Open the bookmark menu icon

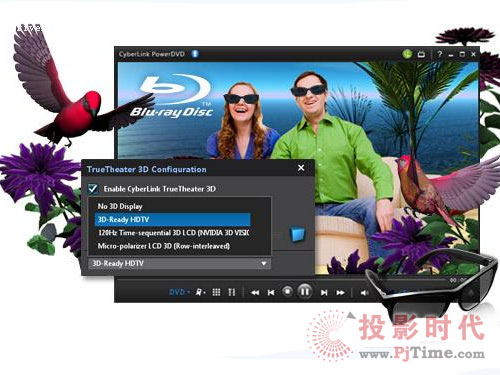click(200, 292)
